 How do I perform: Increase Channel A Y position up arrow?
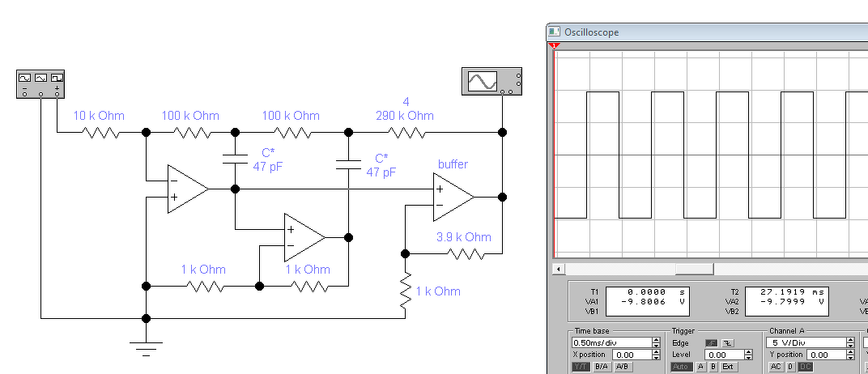(851, 352)
